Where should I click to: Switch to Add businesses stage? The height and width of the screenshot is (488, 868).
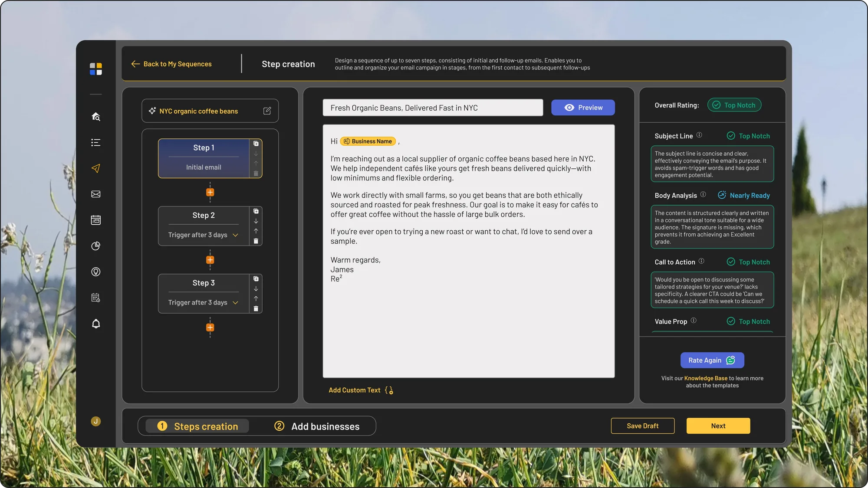pyautogui.click(x=317, y=426)
